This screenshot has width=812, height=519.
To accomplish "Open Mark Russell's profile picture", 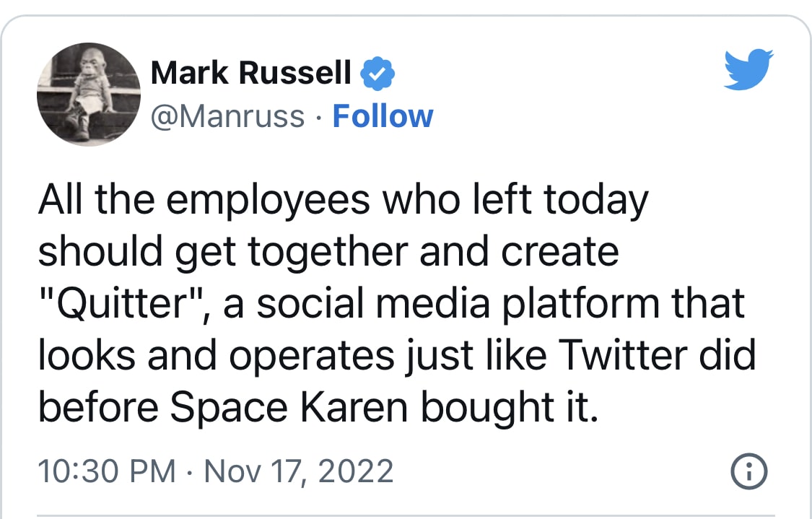I will (x=88, y=95).
